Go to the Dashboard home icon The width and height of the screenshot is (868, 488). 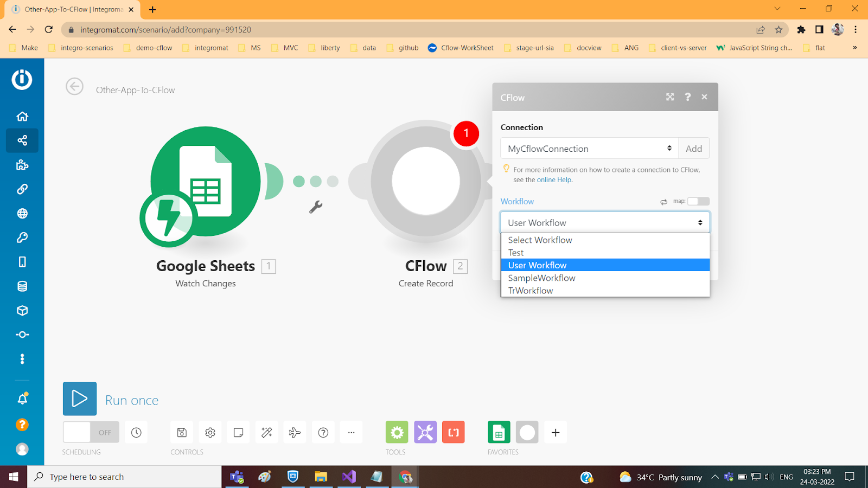(22, 116)
